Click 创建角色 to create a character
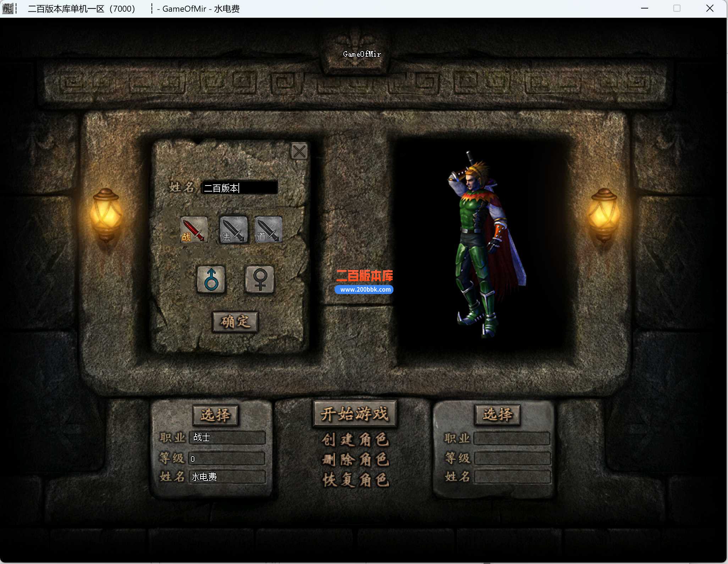This screenshot has width=728, height=564. pyautogui.click(x=355, y=440)
